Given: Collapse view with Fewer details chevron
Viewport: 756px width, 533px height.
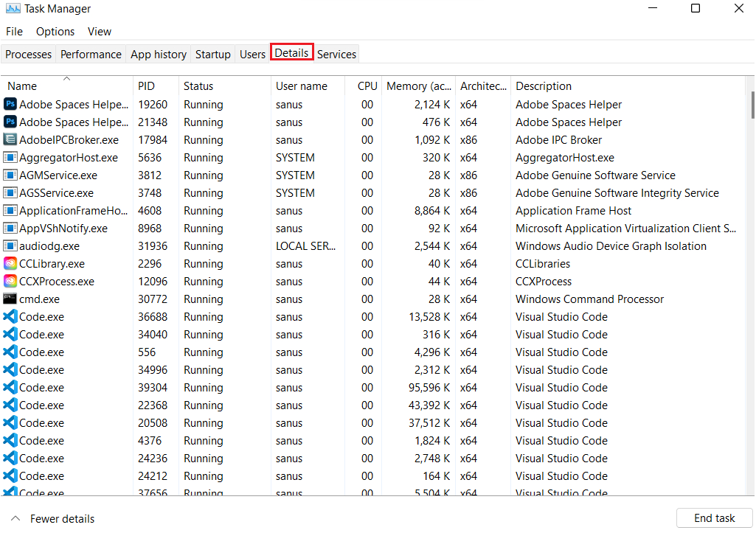Looking at the screenshot, I should click(x=15, y=518).
